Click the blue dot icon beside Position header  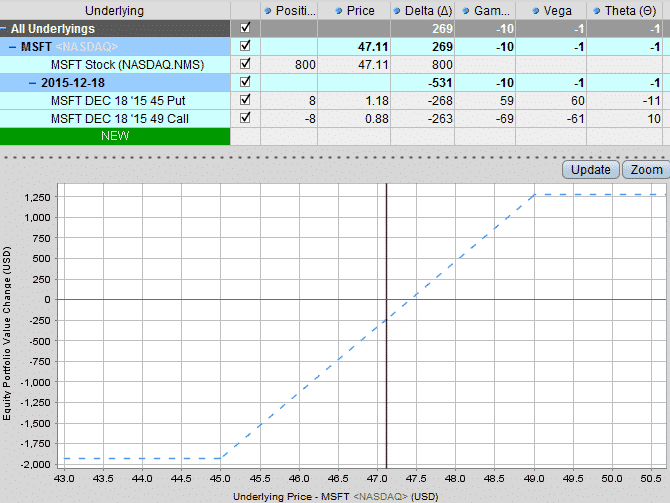(x=268, y=11)
